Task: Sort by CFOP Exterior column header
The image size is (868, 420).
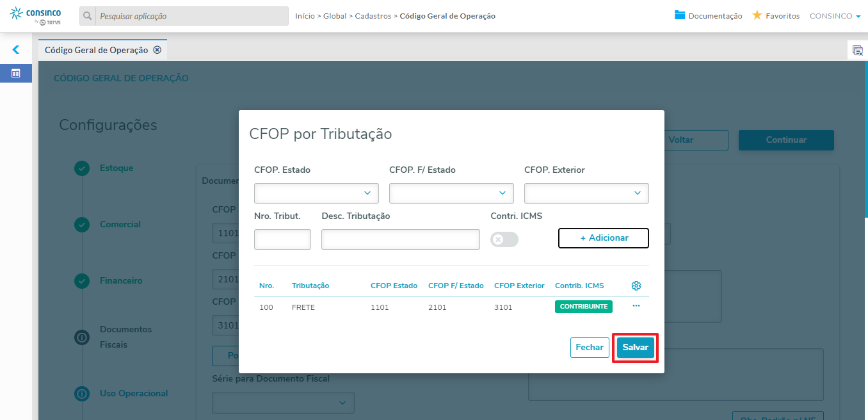Action: (519, 286)
